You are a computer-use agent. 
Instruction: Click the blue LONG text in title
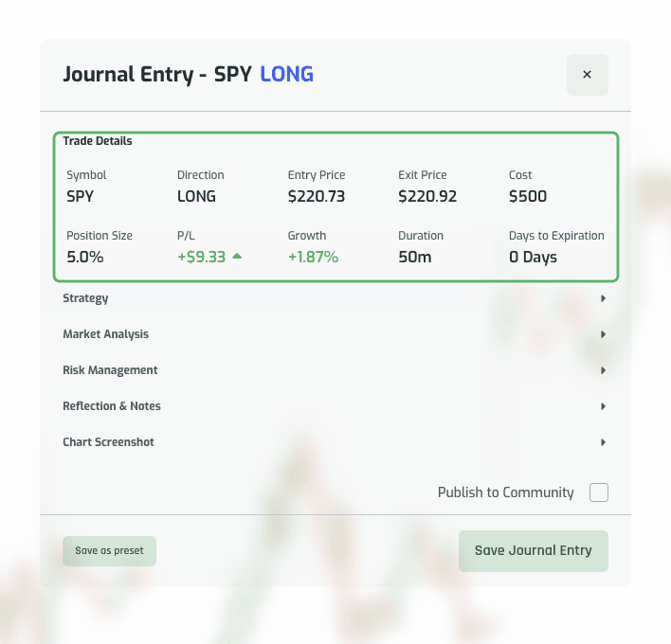coord(287,75)
